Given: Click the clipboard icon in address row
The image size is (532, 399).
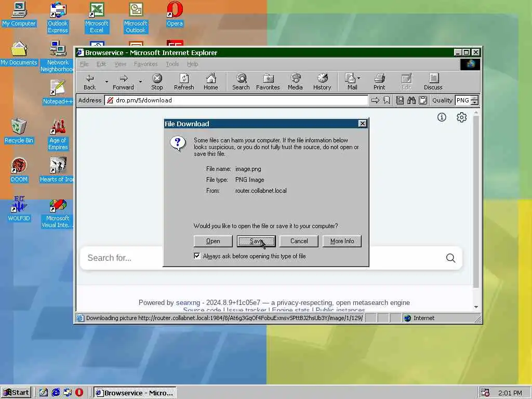Looking at the screenshot, I should pos(423,100).
